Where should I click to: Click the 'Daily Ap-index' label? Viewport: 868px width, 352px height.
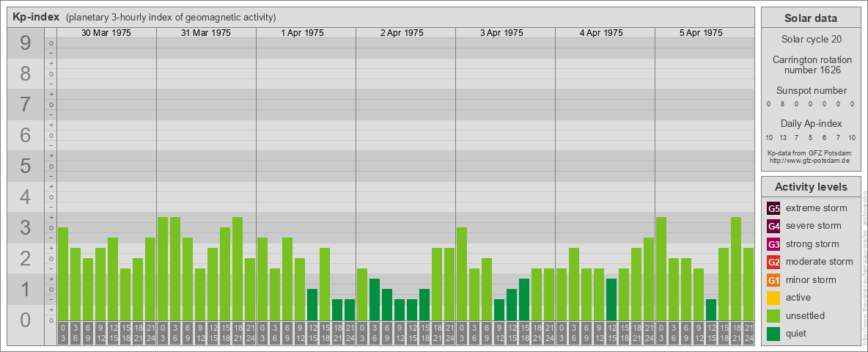(x=811, y=123)
